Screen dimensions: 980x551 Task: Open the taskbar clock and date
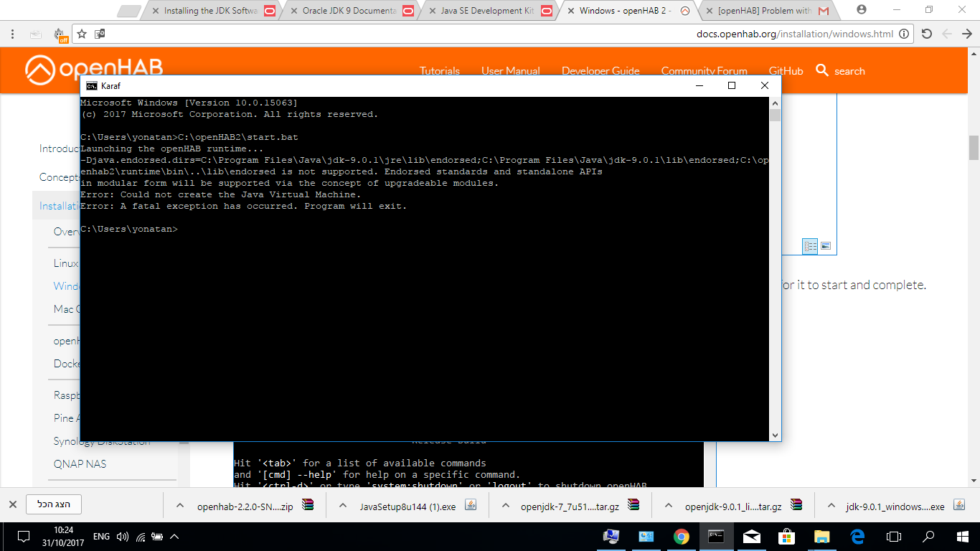click(64, 537)
